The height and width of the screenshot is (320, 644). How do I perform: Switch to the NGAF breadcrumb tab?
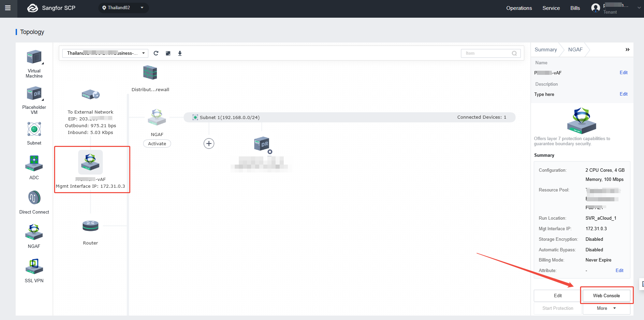(575, 50)
